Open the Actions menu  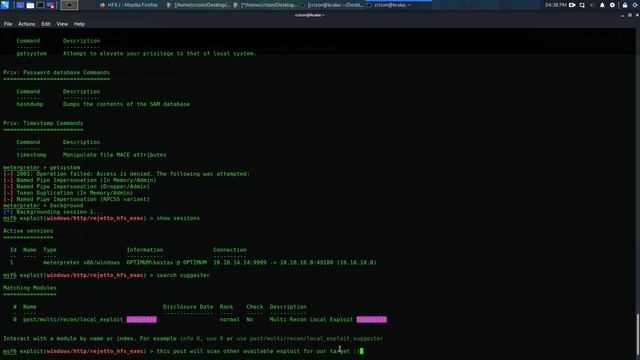click(27, 24)
